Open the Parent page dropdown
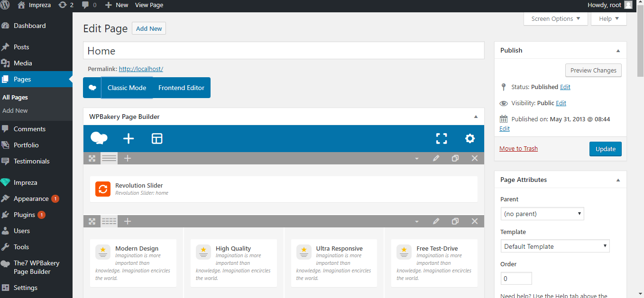Image resolution: width=644 pixels, height=298 pixels. (542, 214)
